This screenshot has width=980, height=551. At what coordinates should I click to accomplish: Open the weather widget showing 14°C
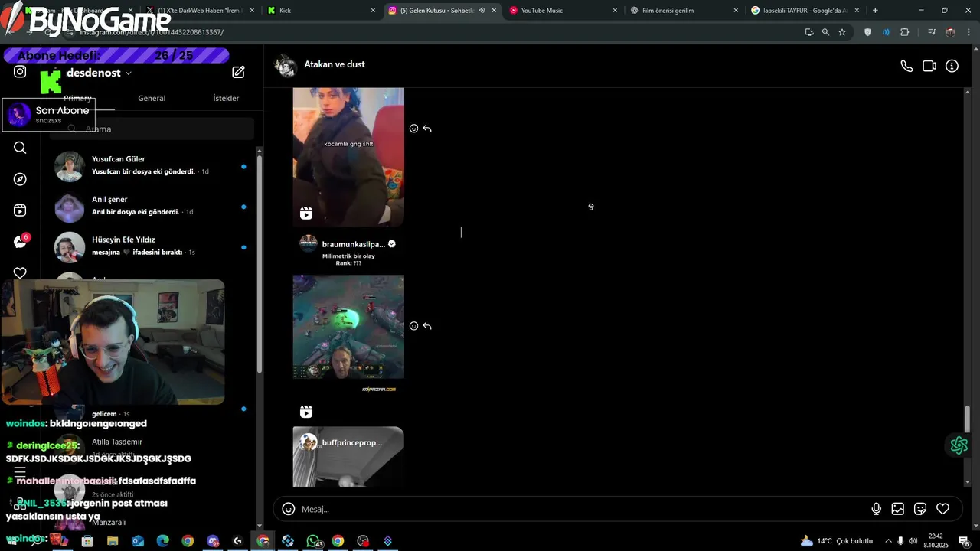pos(836,541)
